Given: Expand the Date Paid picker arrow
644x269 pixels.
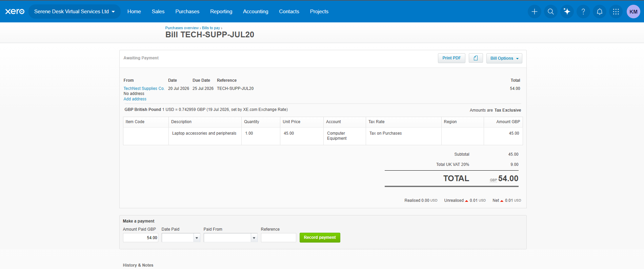Looking at the screenshot, I should tap(197, 238).
